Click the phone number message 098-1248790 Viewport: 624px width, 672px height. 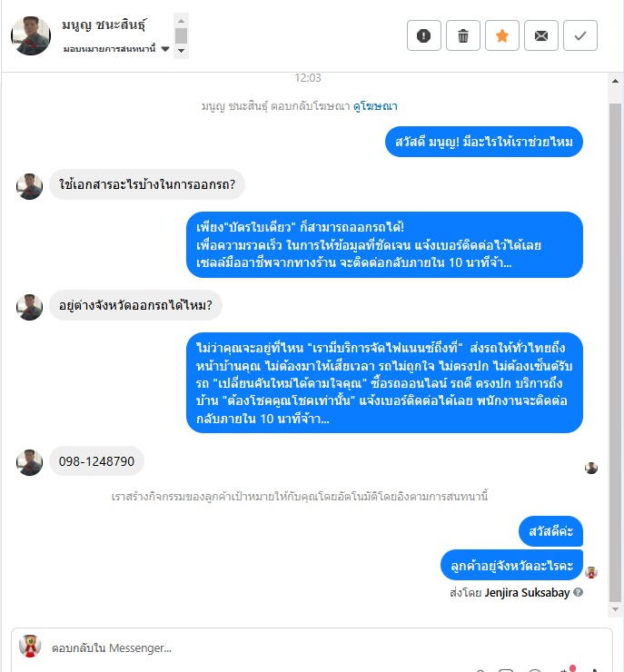(x=96, y=461)
